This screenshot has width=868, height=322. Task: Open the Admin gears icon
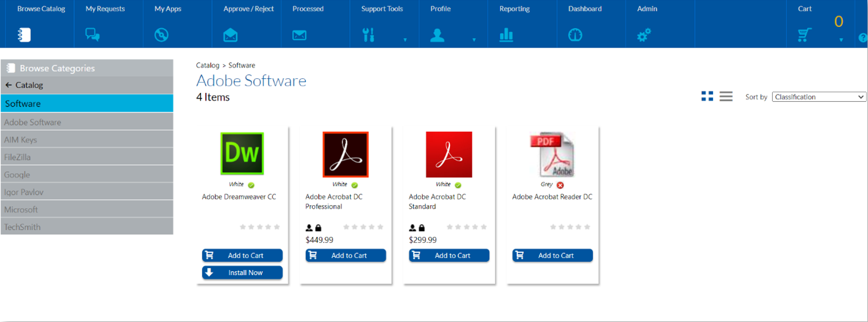644,35
